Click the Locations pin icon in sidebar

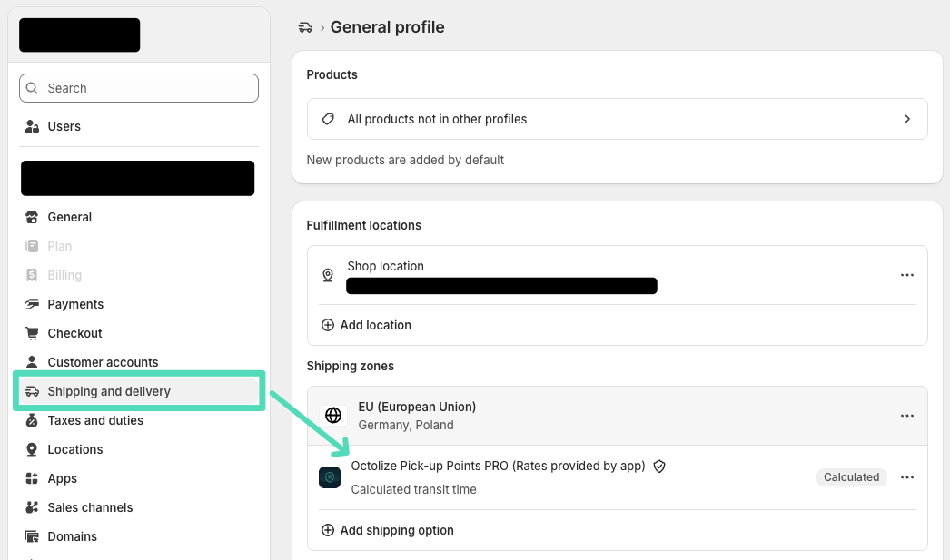click(32, 449)
